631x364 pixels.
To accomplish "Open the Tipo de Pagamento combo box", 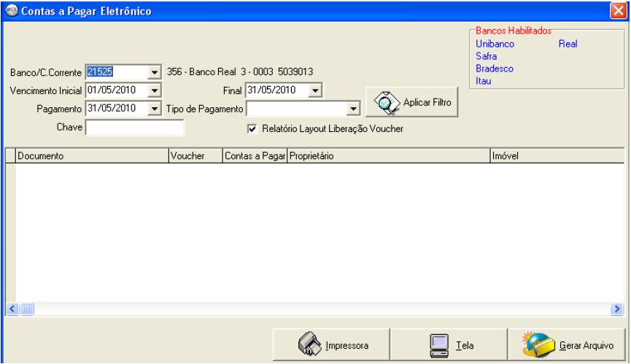I will [354, 109].
